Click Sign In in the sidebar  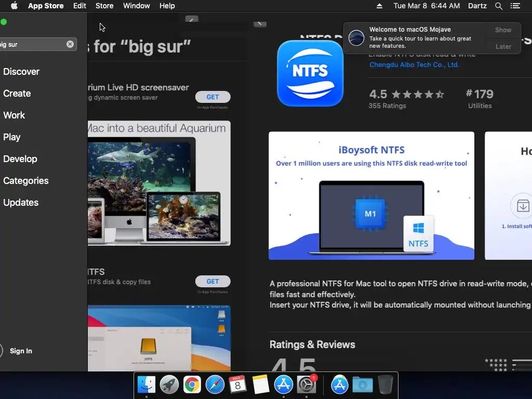(21, 351)
